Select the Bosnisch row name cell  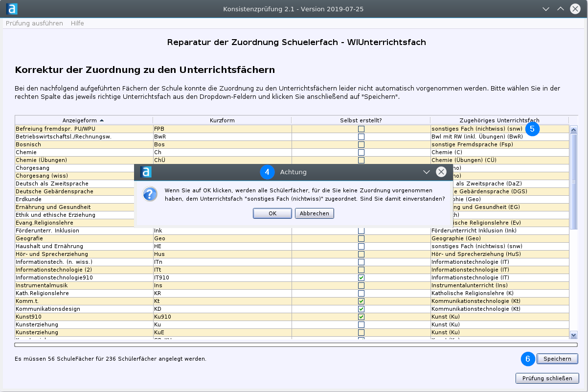[x=84, y=144]
